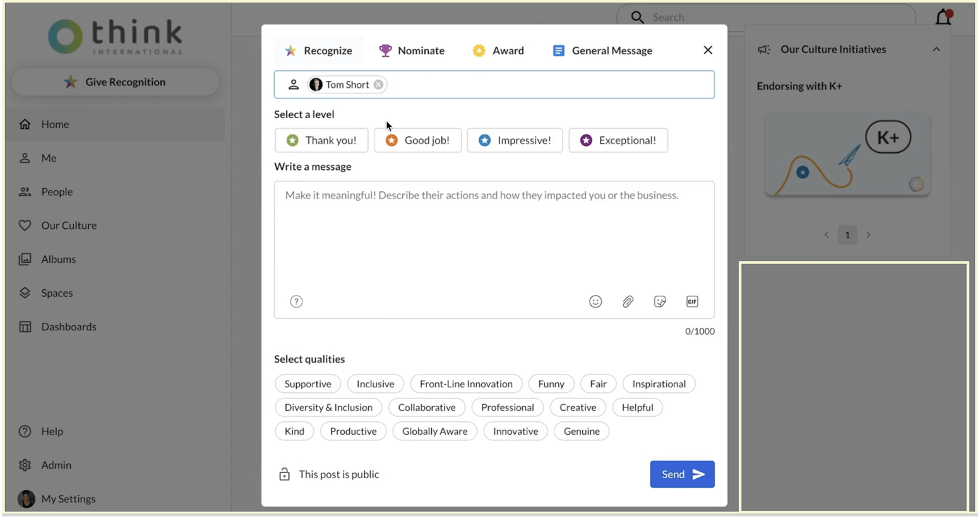This screenshot has height=518, width=980.
Task: Click the search magnifier icon
Action: (637, 17)
